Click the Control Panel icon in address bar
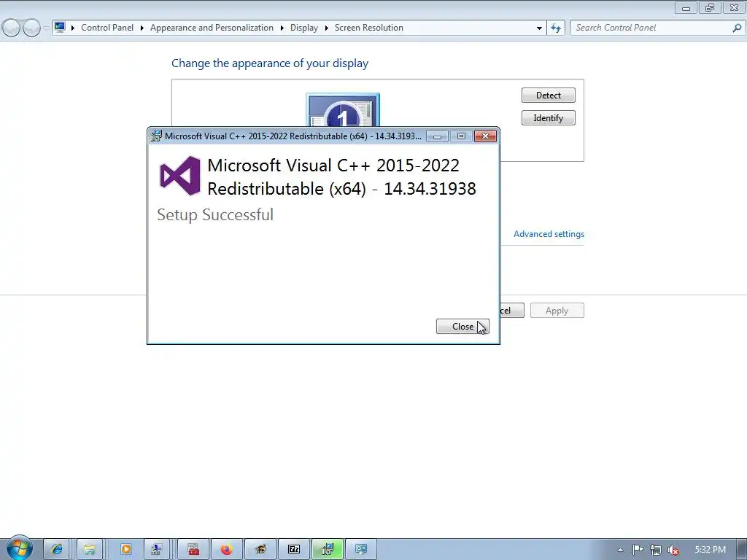This screenshot has height=560, width=747. (60, 27)
